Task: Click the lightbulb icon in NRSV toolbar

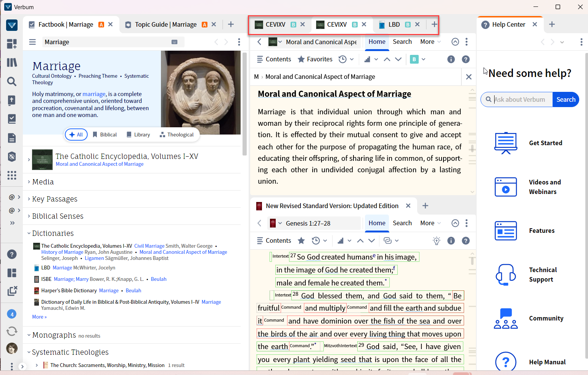Action: click(437, 240)
